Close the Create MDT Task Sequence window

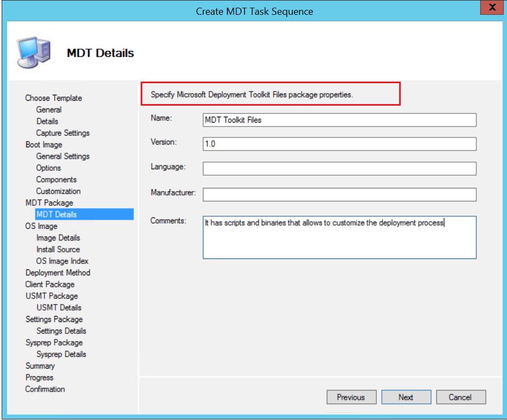coord(492,8)
